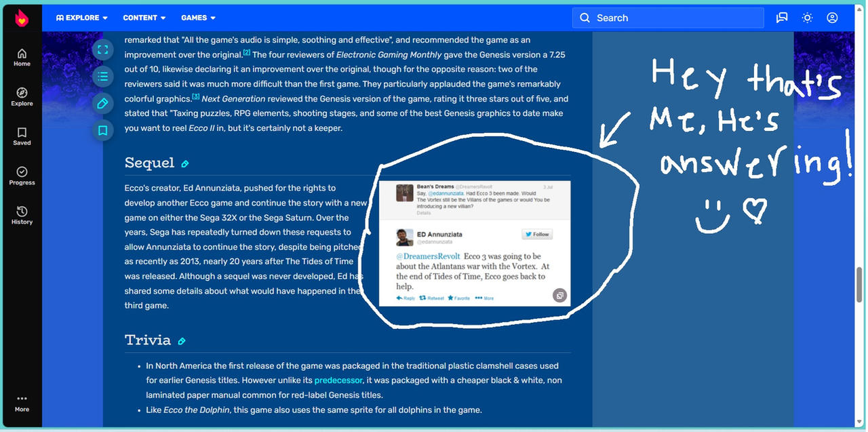Image resolution: width=868 pixels, height=432 pixels.
Task: Open citation reference [2]
Action: 247,52
